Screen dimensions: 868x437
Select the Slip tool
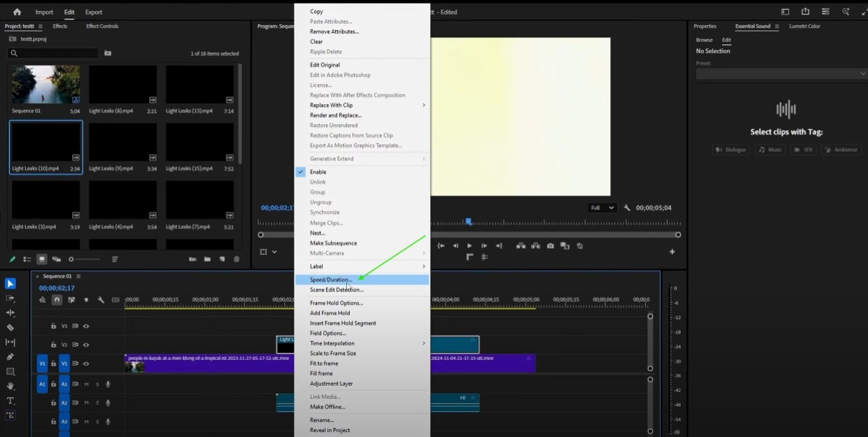pos(10,342)
